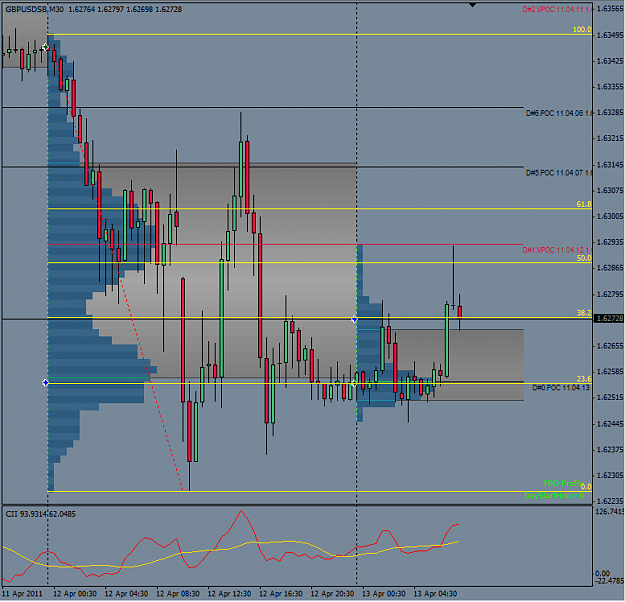Select the blue diamond marker on the 38.2 line
The width and height of the screenshot is (625, 602).
point(354,319)
